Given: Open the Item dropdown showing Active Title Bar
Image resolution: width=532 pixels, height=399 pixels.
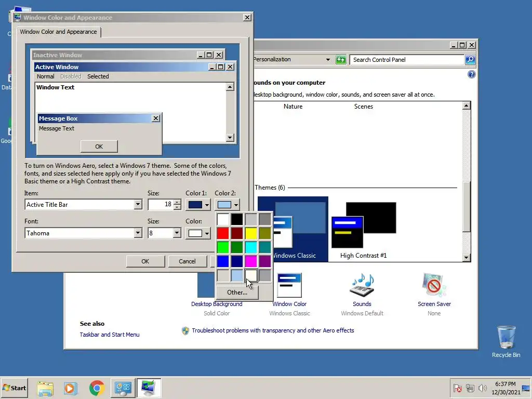Looking at the screenshot, I should (x=137, y=205).
